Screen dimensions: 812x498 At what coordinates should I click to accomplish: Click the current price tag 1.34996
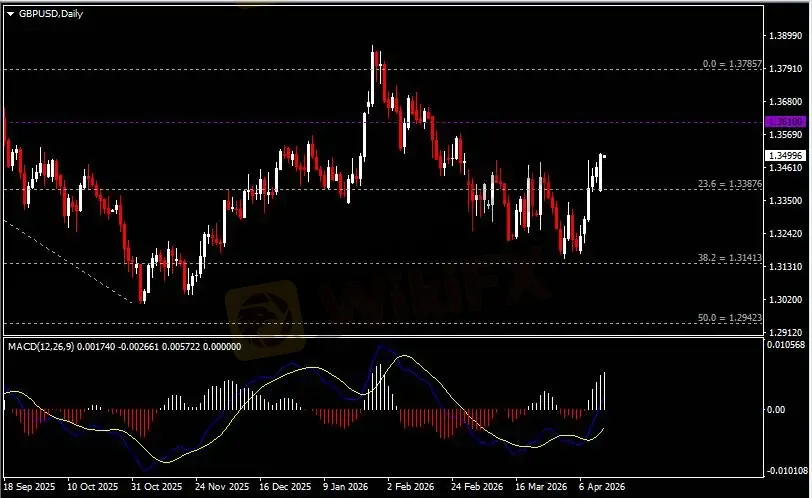click(x=785, y=155)
